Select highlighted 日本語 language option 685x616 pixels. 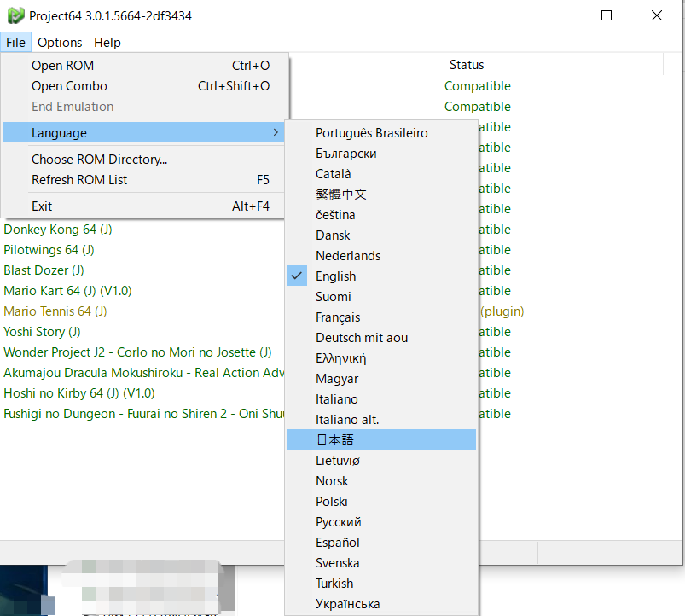[x=381, y=440]
